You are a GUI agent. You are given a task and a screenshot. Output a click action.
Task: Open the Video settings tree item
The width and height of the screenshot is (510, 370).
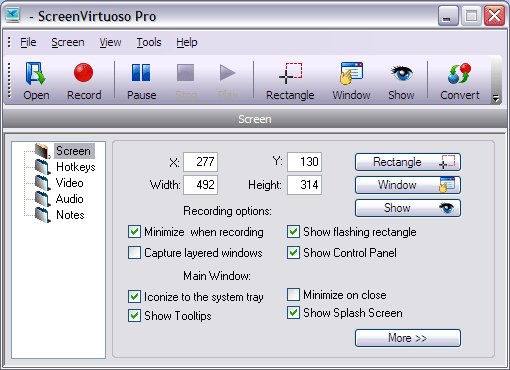tap(69, 183)
